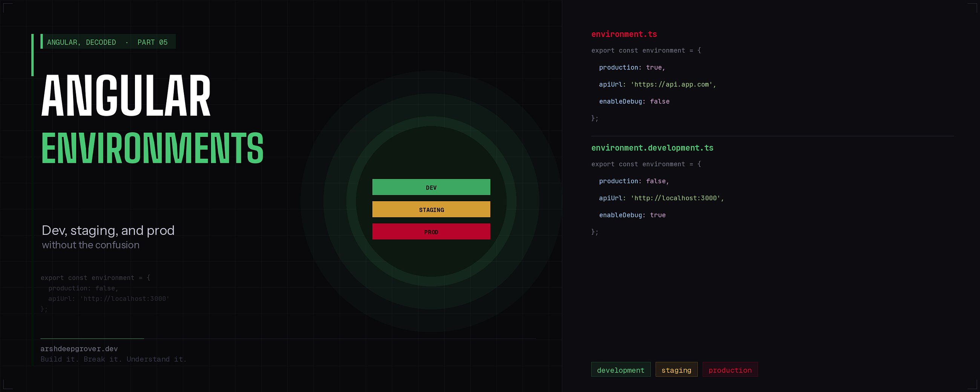This screenshot has width=980, height=392.
Task: Click the faded 'export const environment' snippet line
Action: [x=95, y=278]
